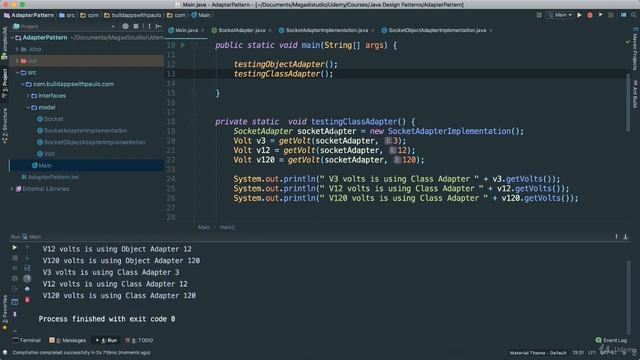Expand the interfaces package
The width and height of the screenshot is (640, 360).
point(28,96)
